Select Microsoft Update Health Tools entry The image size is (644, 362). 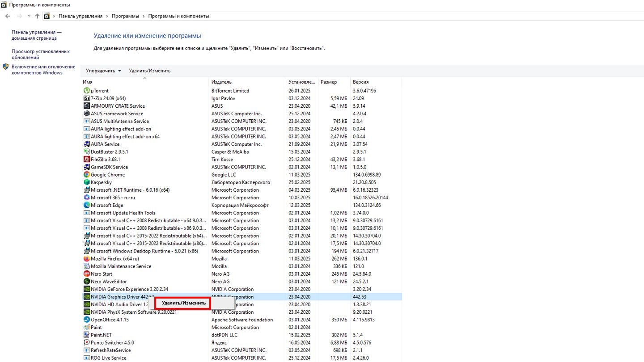[x=241, y=213]
